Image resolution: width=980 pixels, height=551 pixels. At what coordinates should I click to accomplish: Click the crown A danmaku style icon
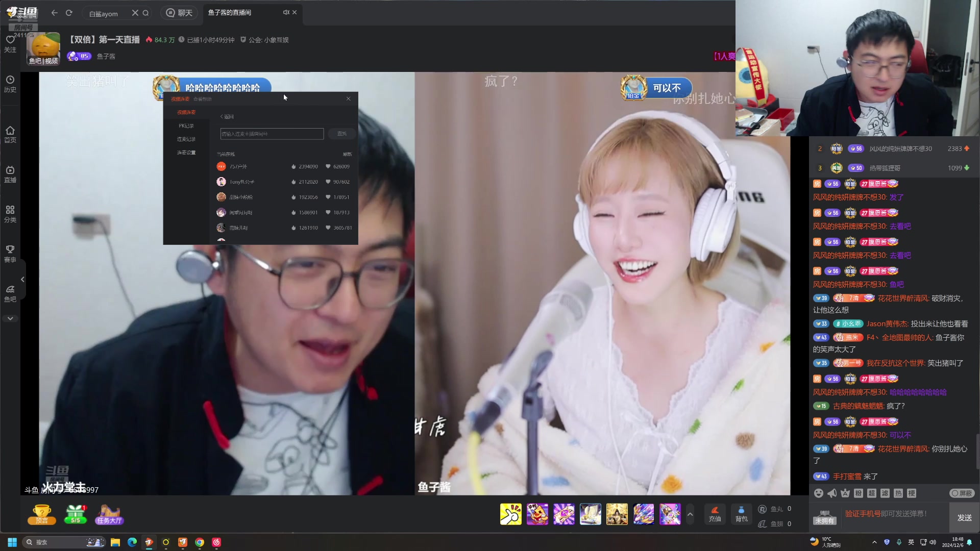point(845,493)
